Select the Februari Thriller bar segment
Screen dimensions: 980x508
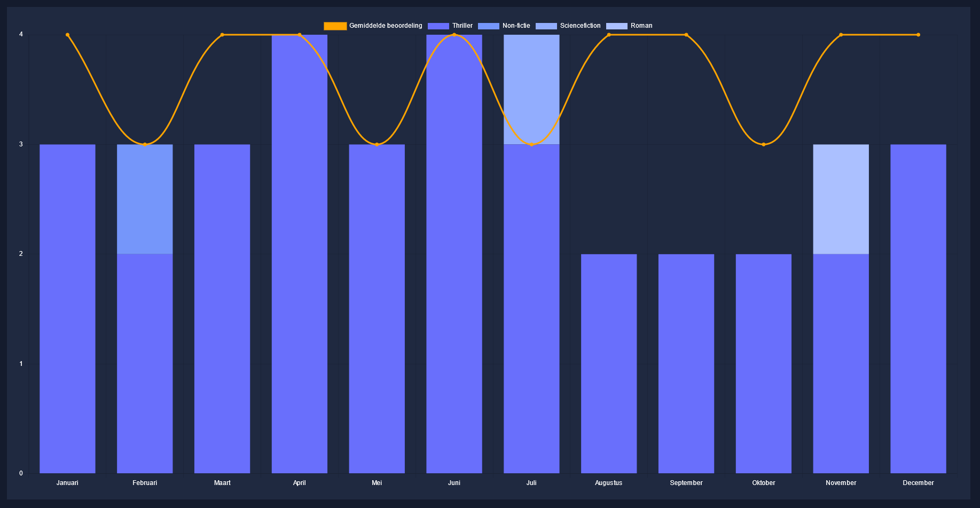tap(145, 364)
